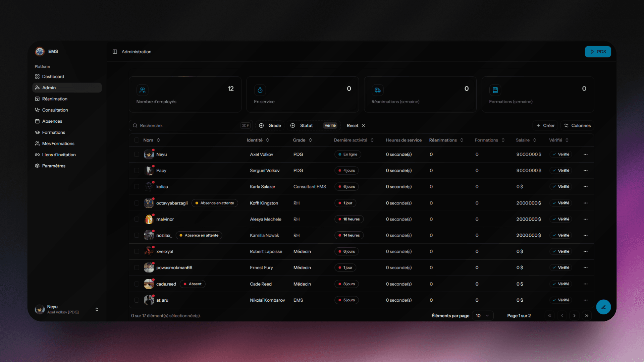
Task: Switch to the Mes Formations section
Action: pyautogui.click(x=58, y=143)
